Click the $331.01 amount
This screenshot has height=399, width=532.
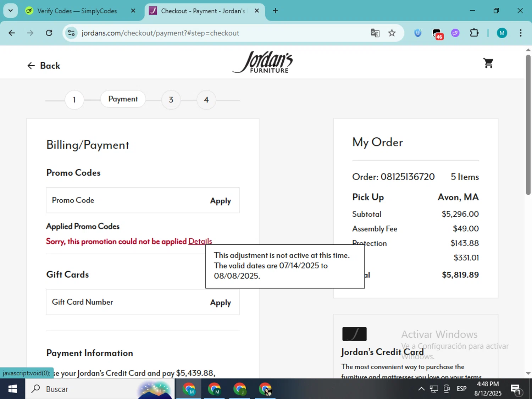pos(466,258)
